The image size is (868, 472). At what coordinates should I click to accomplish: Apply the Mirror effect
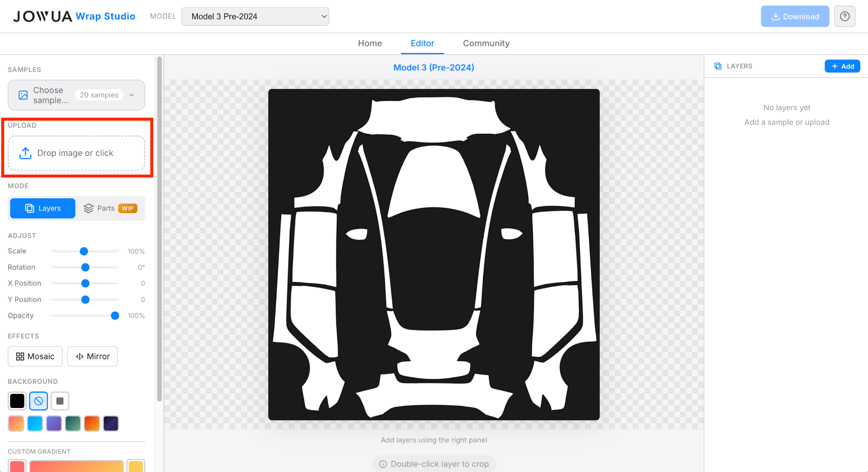tap(92, 356)
